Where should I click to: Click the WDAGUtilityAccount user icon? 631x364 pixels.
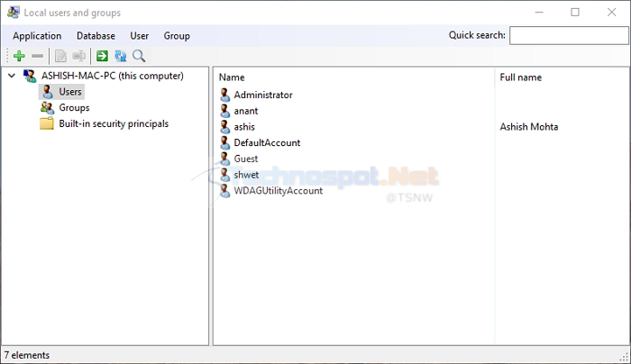(x=225, y=191)
